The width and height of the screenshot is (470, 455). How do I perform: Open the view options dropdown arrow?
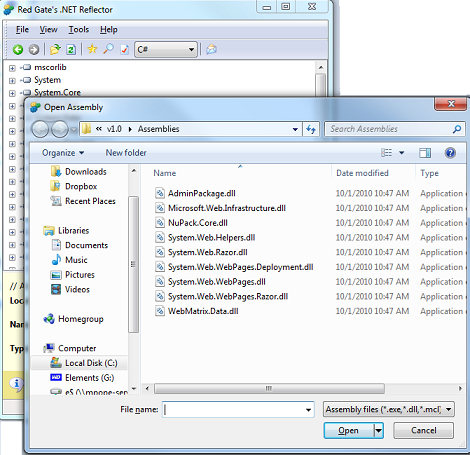click(x=402, y=153)
